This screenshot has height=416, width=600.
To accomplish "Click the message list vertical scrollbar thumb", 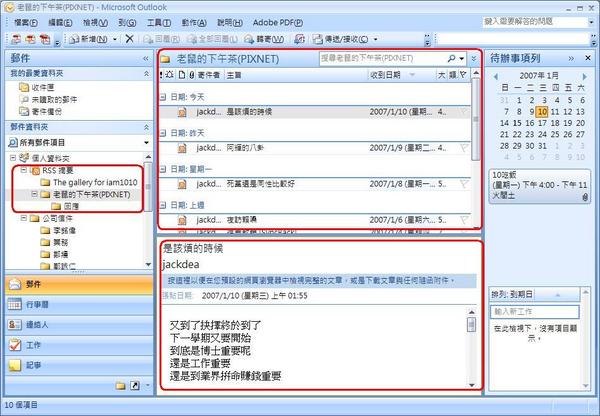I will [x=476, y=119].
